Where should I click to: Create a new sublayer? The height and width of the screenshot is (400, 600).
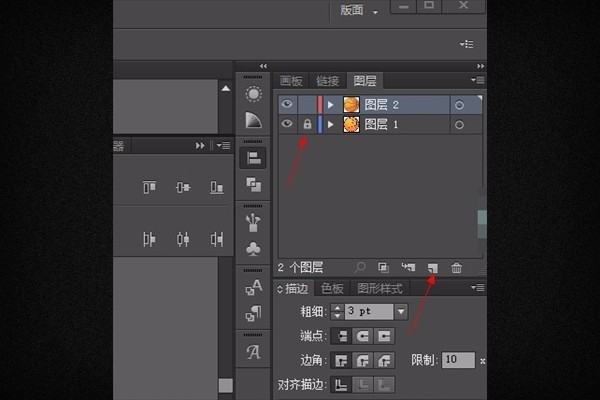pyautogui.click(x=408, y=267)
